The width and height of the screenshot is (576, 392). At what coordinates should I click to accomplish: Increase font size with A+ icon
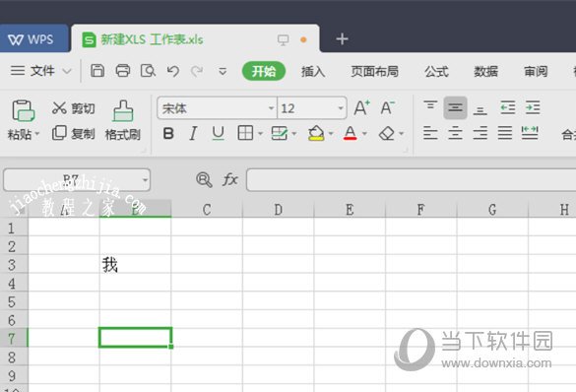(x=361, y=108)
